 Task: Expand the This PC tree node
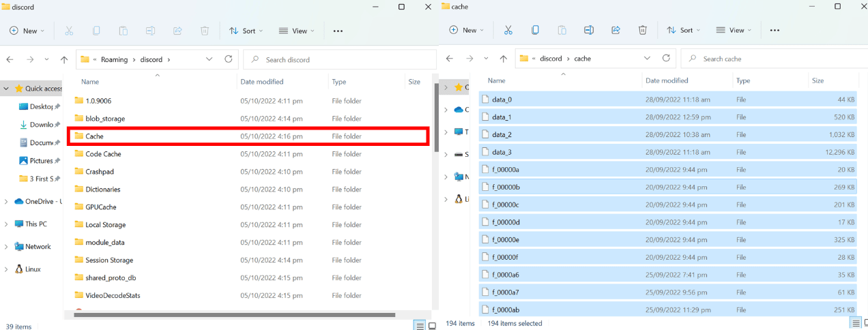(x=6, y=224)
